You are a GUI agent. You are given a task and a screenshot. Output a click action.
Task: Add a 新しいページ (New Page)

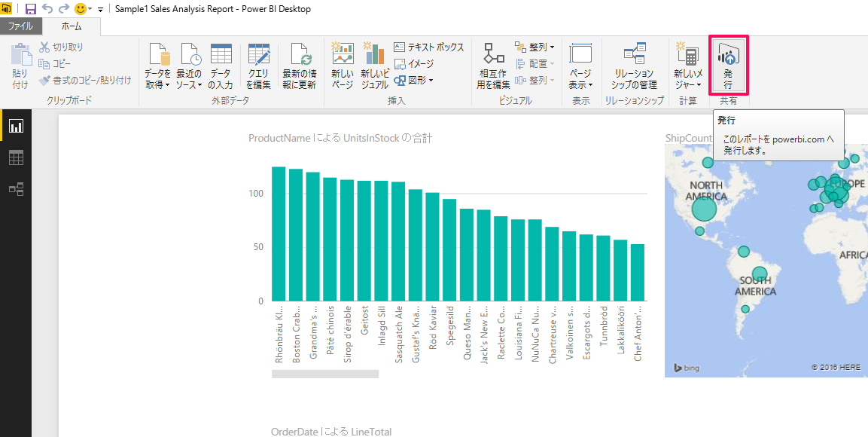[343, 65]
